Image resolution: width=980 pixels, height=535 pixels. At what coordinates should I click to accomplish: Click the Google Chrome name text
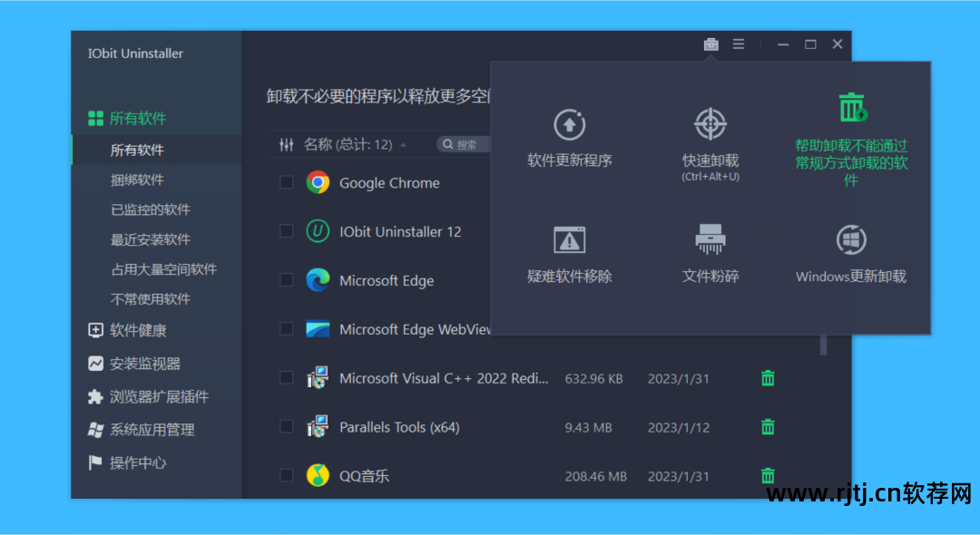pyautogui.click(x=389, y=183)
